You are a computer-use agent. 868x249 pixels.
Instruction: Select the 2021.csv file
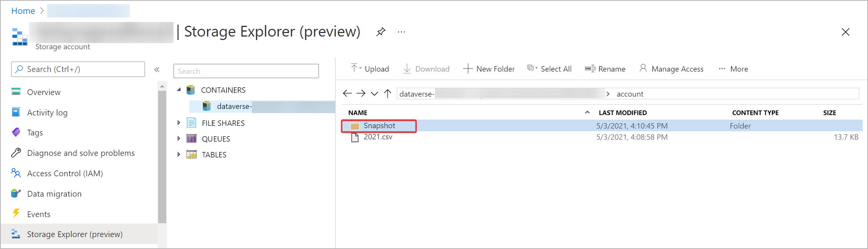point(378,137)
